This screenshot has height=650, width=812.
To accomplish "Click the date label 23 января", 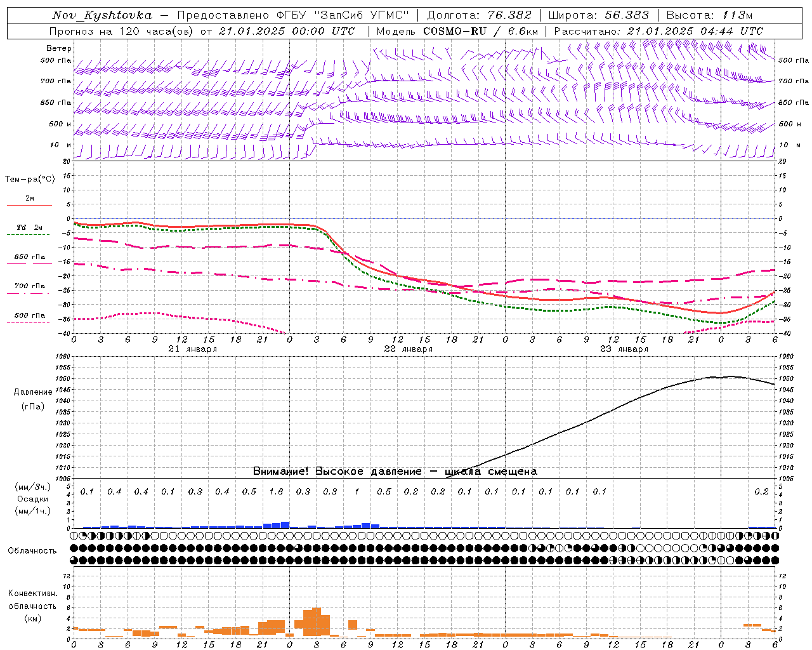I will [x=624, y=349].
